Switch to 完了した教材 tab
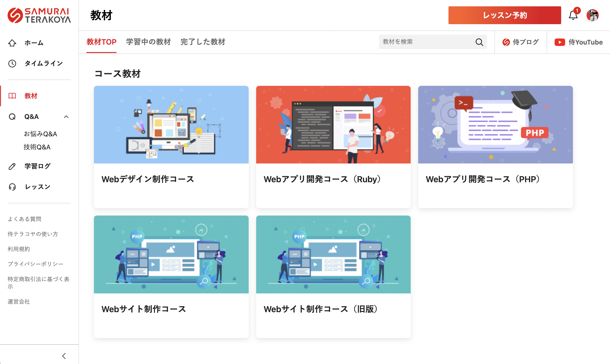This screenshot has height=364, width=610. (203, 42)
